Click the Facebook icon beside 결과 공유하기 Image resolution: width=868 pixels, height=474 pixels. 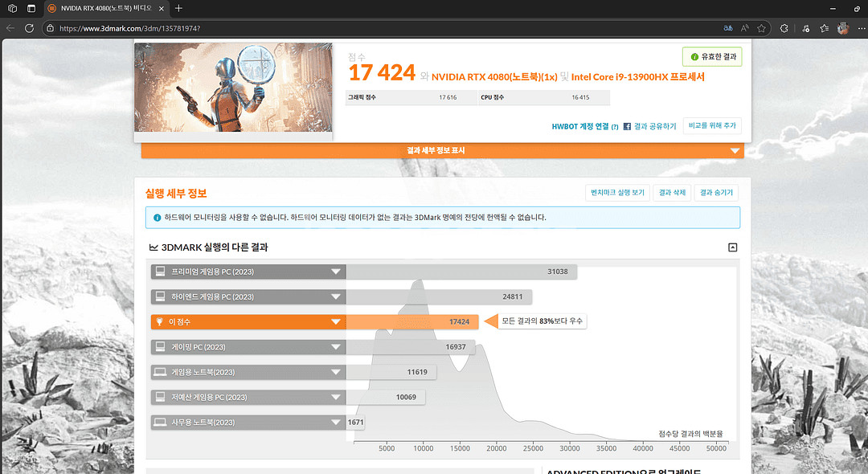[x=627, y=127]
